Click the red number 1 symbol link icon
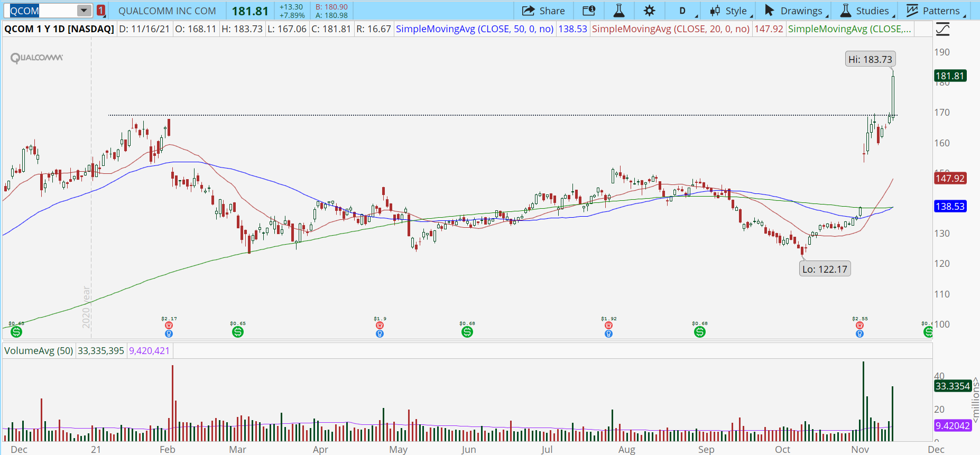This screenshot has width=980, height=455. [x=101, y=11]
